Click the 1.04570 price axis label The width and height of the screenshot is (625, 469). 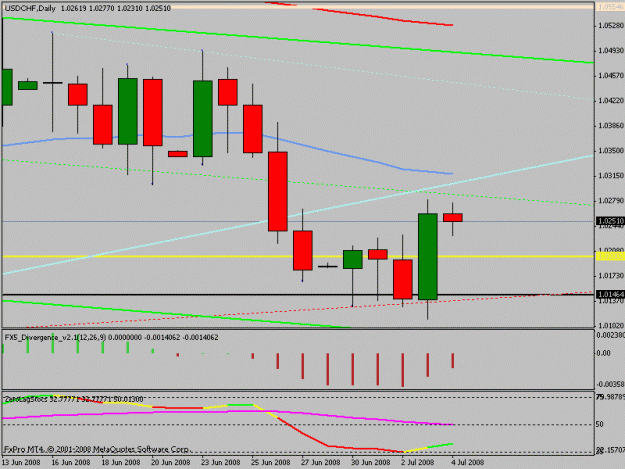click(611, 76)
